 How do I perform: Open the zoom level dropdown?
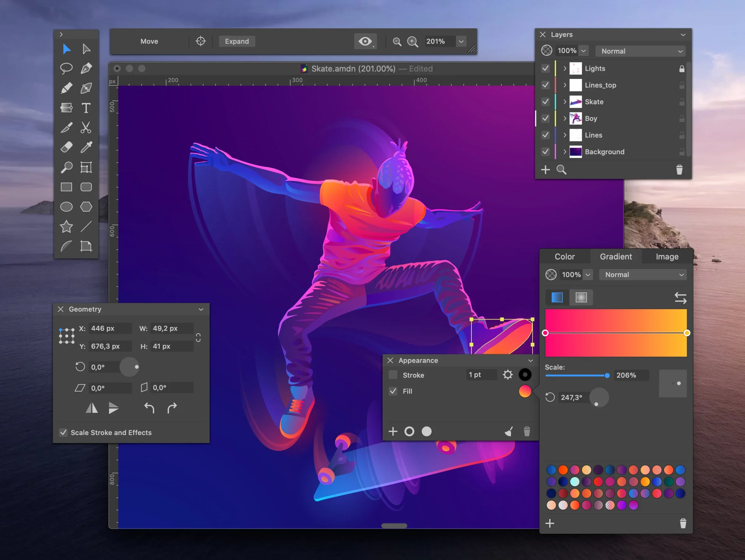tap(461, 41)
